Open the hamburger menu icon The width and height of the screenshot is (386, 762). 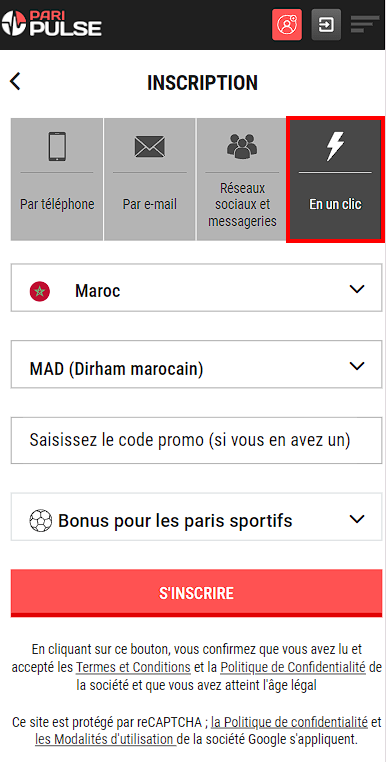(x=365, y=24)
